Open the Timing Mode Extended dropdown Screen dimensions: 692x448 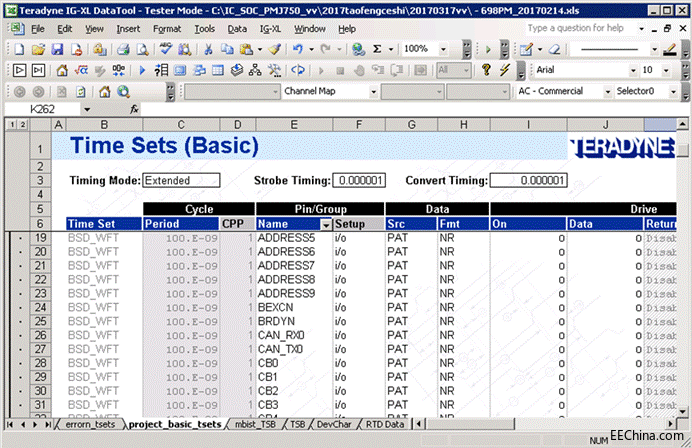[181, 181]
